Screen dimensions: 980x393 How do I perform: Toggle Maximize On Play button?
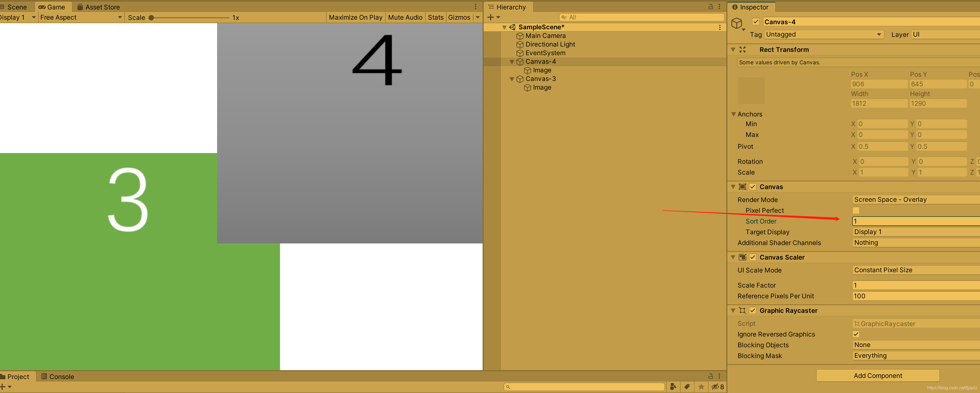pos(355,17)
